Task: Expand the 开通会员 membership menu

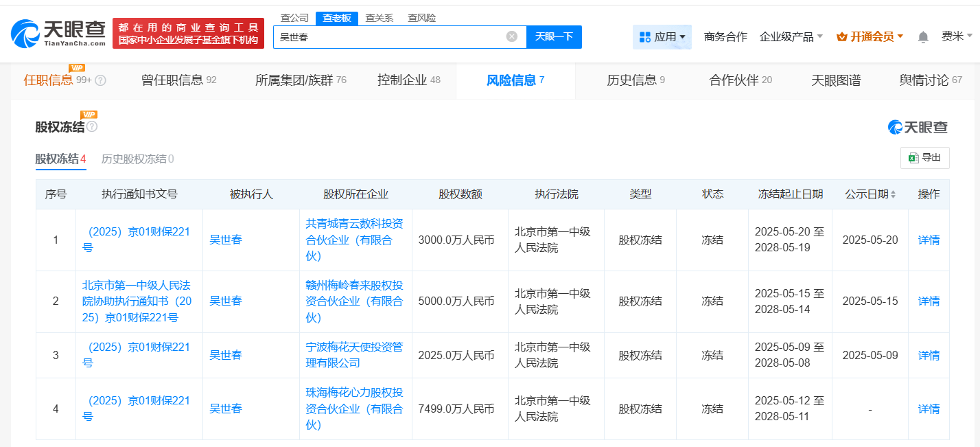Action: [870, 36]
